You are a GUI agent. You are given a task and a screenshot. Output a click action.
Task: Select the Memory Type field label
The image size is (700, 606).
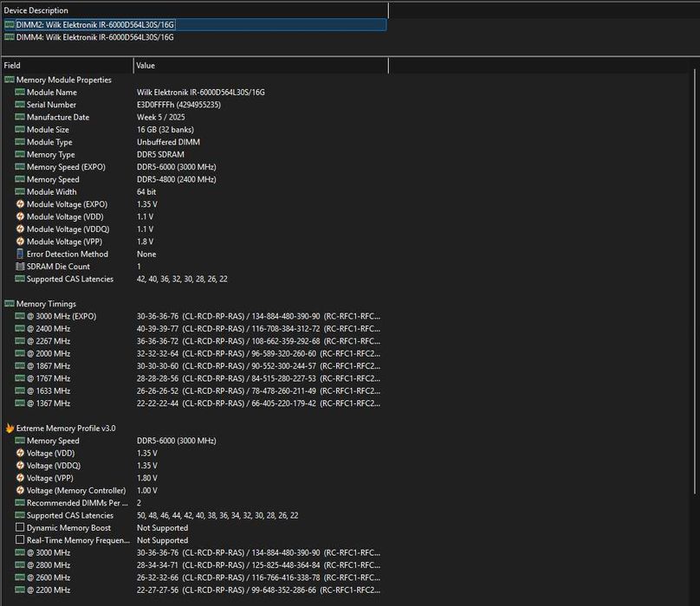click(50, 154)
